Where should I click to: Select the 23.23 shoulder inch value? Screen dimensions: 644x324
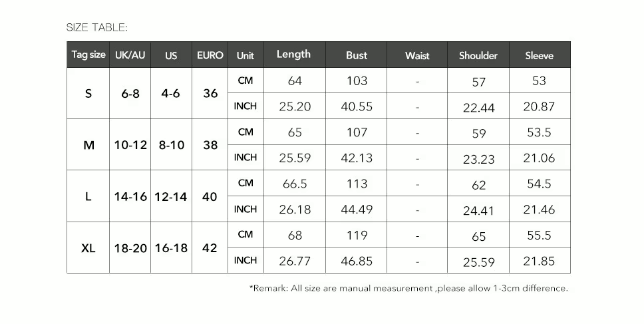[x=478, y=160]
